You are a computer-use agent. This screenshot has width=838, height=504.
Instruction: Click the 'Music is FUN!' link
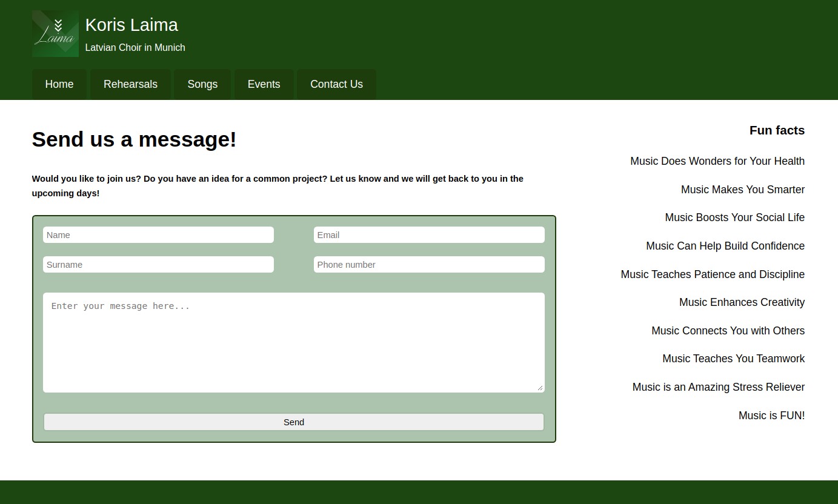coord(771,416)
